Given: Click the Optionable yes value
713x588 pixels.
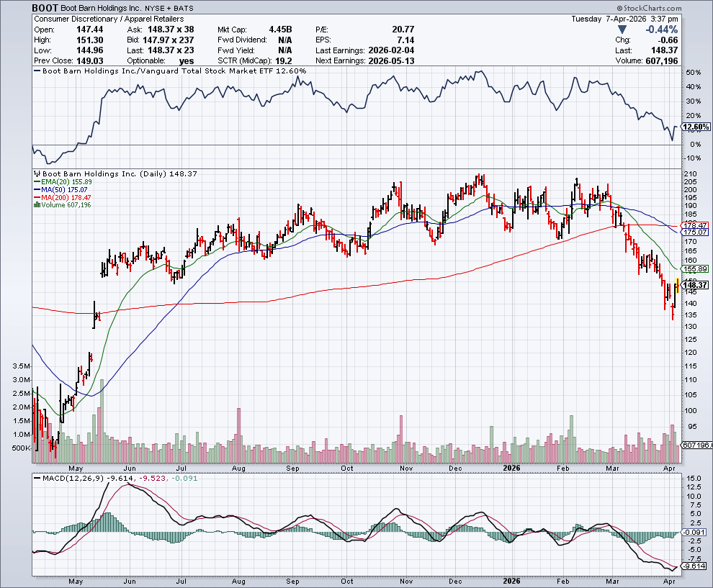Looking at the screenshot, I should point(187,61).
